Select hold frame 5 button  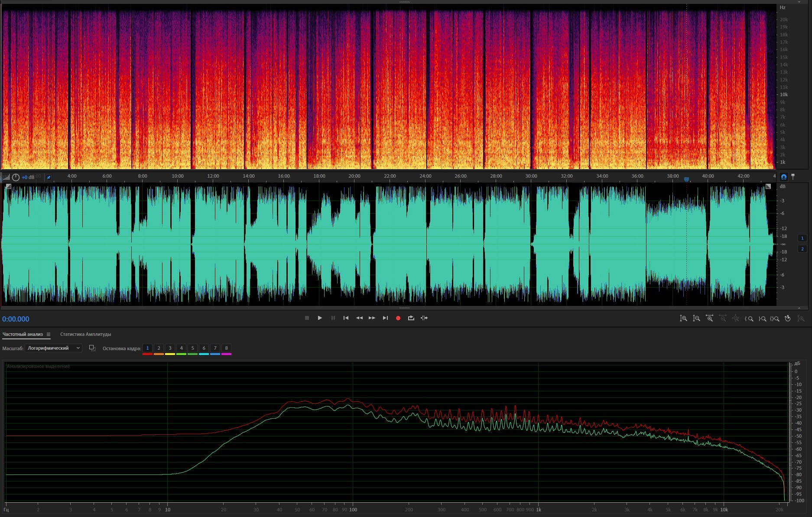tap(192, 348)
